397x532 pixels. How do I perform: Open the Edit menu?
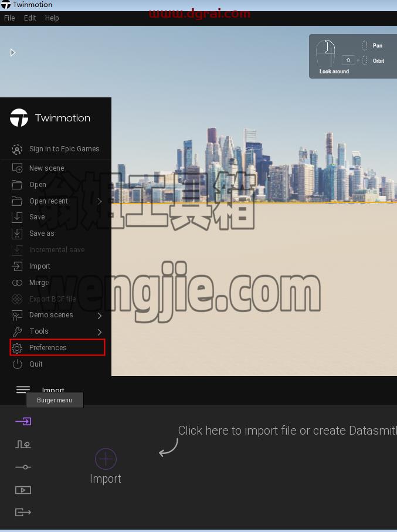(x=30, y=18)
